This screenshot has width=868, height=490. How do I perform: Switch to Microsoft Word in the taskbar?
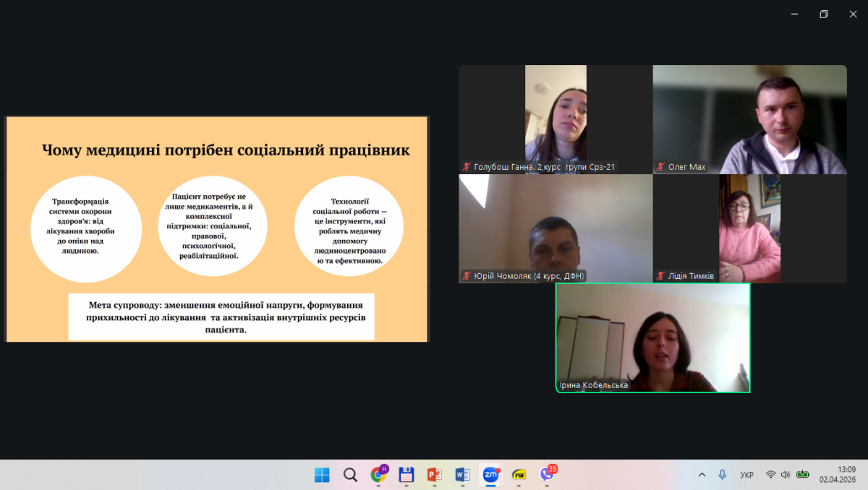462,475
